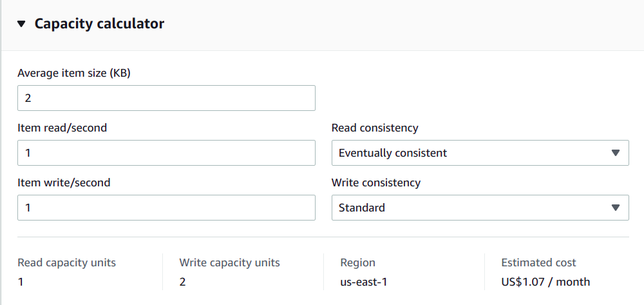644x305 pixels.
Task: Click the US$1.07 / month estimated cost
Action: pos(545,282)
